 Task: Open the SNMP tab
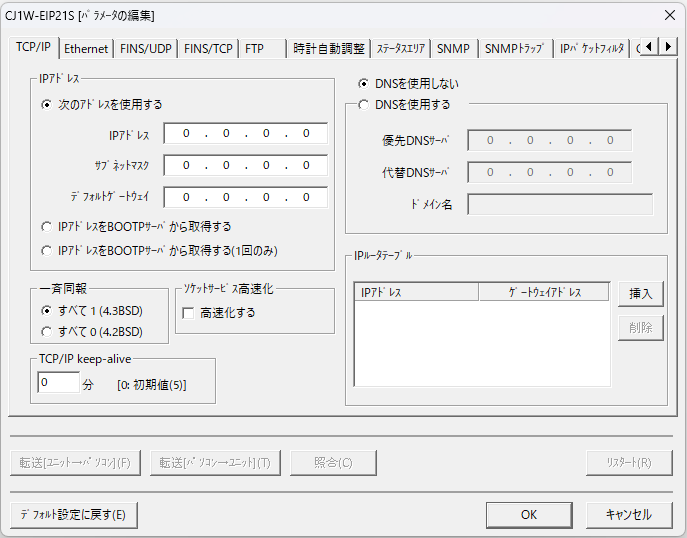click(453, 49)
